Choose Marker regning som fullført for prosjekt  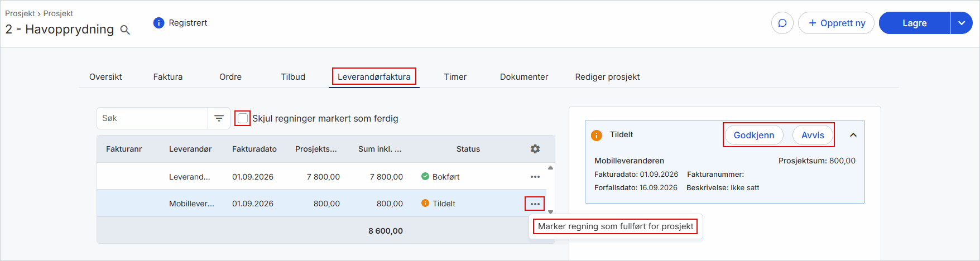(x=616, y=226)
